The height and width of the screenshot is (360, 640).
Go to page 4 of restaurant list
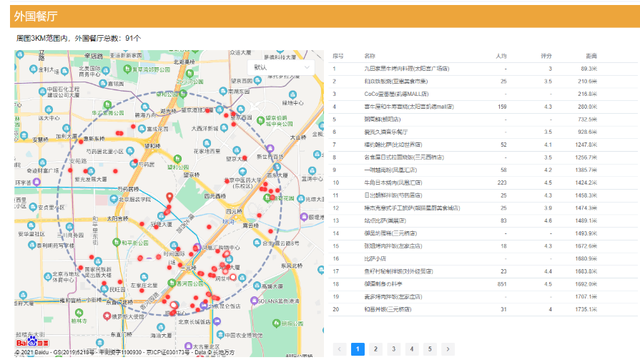point(411,349)
